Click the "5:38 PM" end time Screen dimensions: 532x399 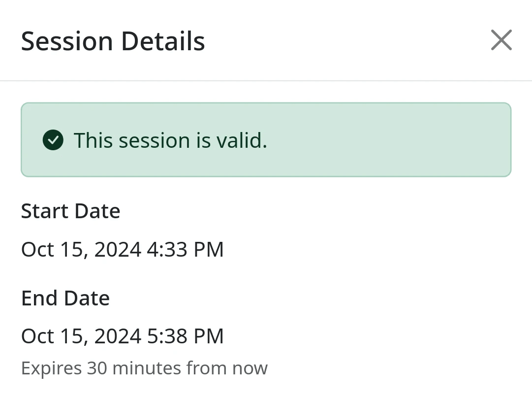[x=186, y=336]
